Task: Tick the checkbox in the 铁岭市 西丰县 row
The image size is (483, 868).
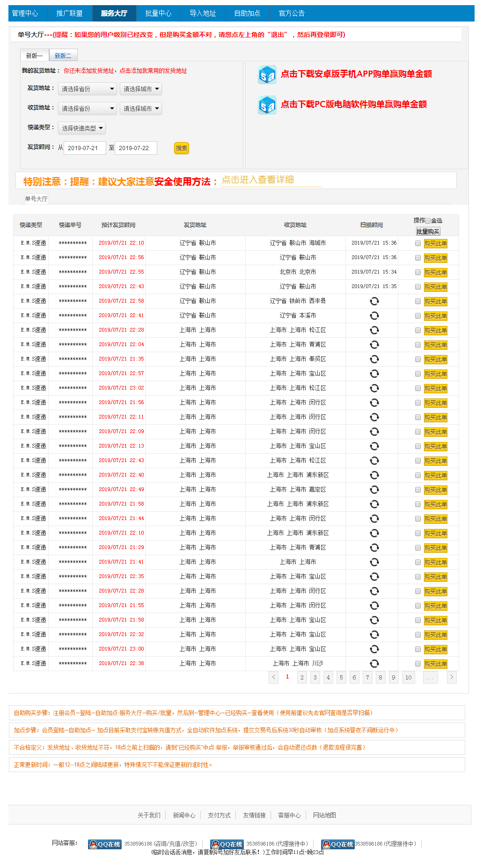Action: point(418,301)
